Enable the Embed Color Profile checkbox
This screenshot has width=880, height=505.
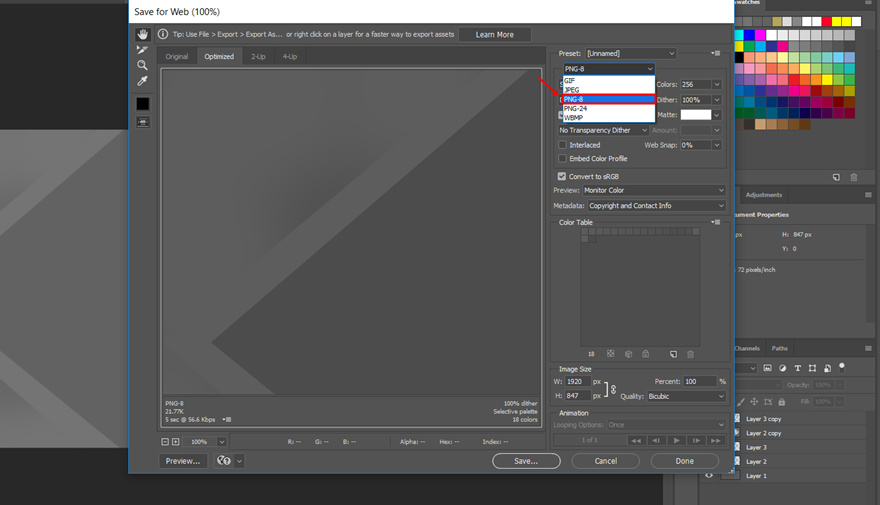coord(562,159)
